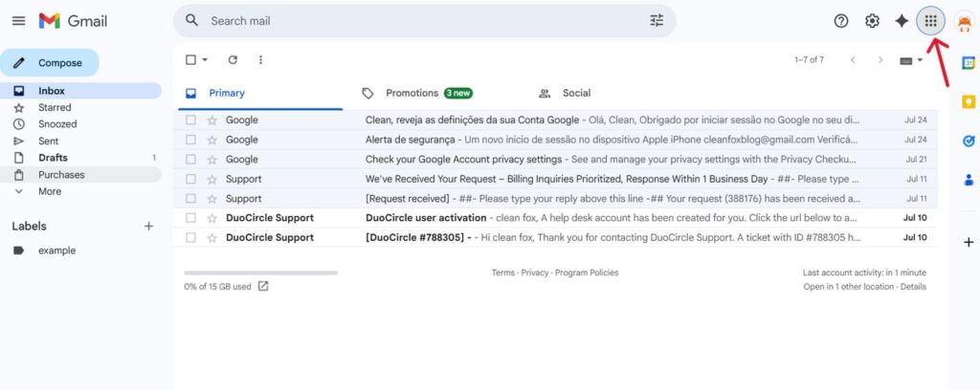Refresh the inbox
The width and height of the screenshot is (980, 390).
click(x=233, y=60)
